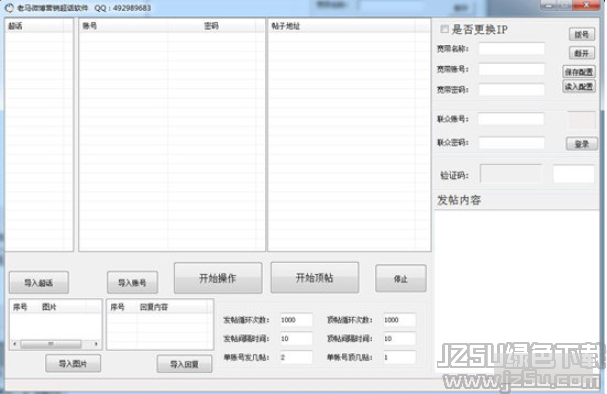Click the 超话 column header

[35, 26]
